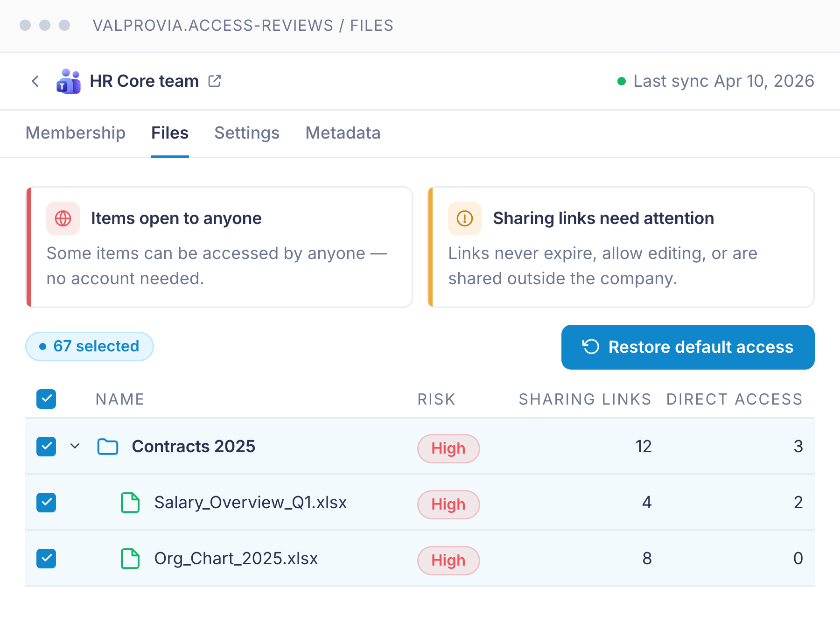The width and height of the screenshot is (840, 630).
Task: Sort by DIRECT ACCESS column header
Action: coord(735,399)
